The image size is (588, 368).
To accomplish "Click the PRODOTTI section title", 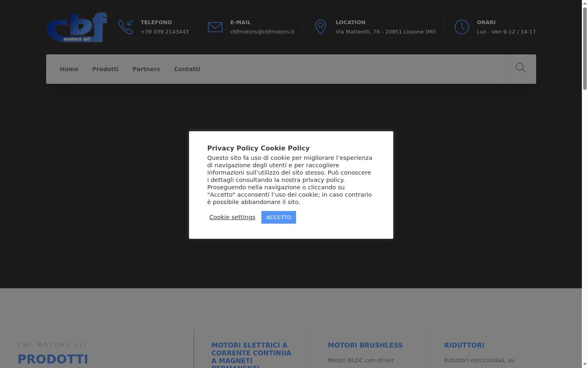I will click(53, 359).
